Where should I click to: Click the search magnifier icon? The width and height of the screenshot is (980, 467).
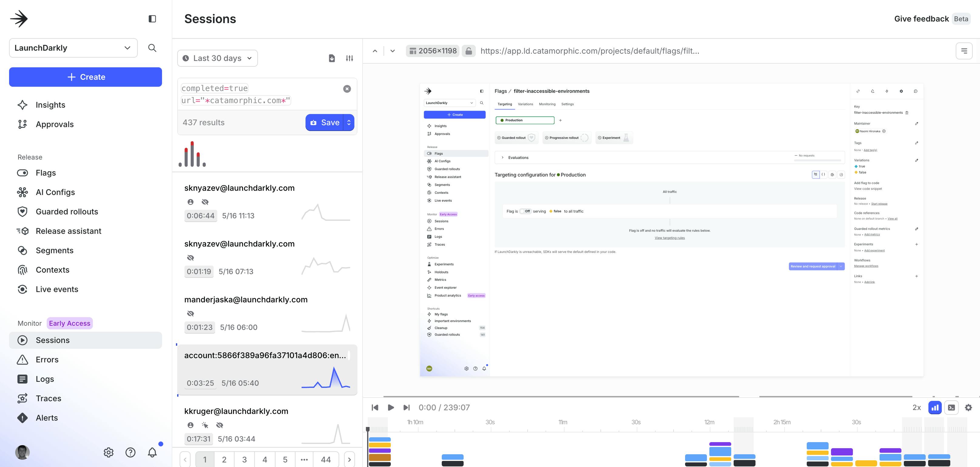152,48
